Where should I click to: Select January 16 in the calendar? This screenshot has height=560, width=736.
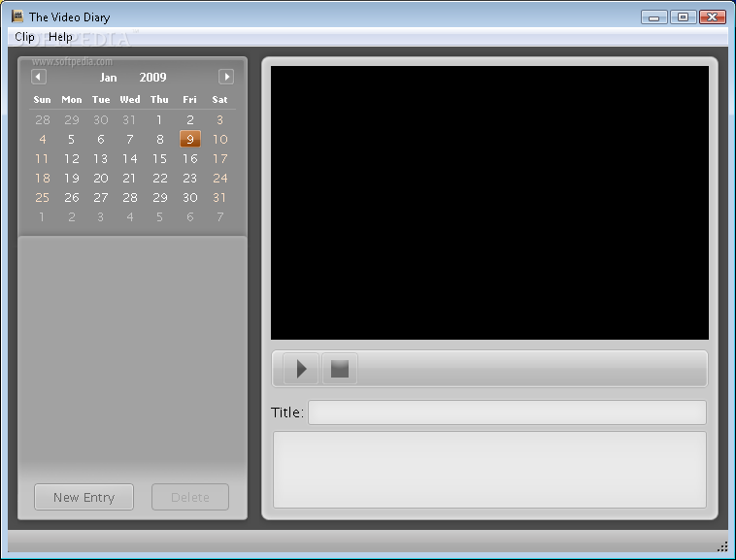coord(189,159)
